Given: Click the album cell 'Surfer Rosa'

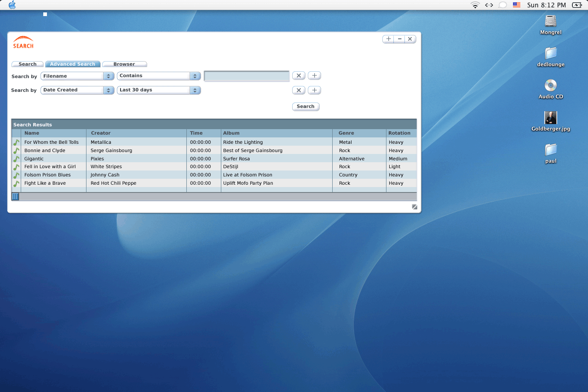Looking at the screenshot, I should [x=236, y=159].
